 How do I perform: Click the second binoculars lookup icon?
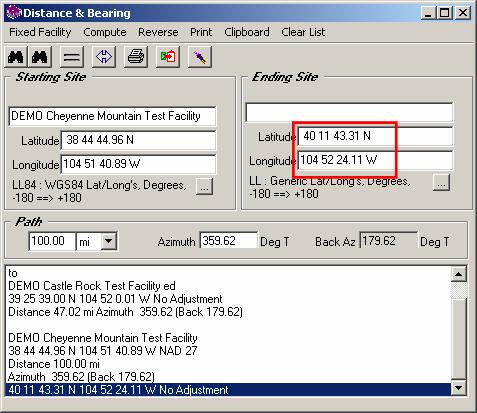click(40, 57)
